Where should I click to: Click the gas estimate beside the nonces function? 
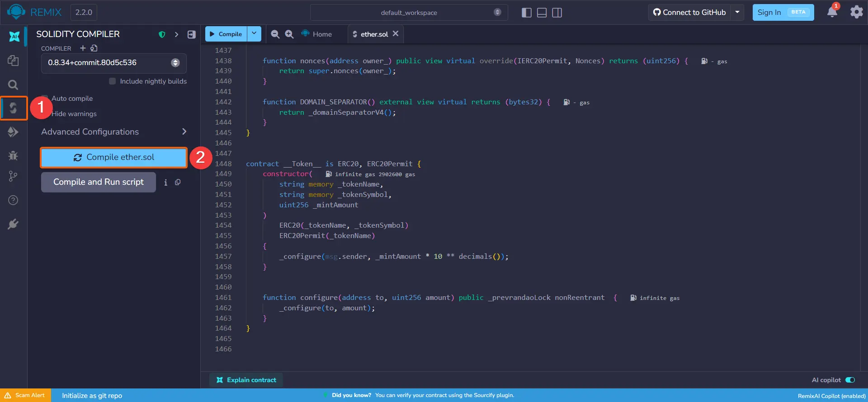click(714, 61)
